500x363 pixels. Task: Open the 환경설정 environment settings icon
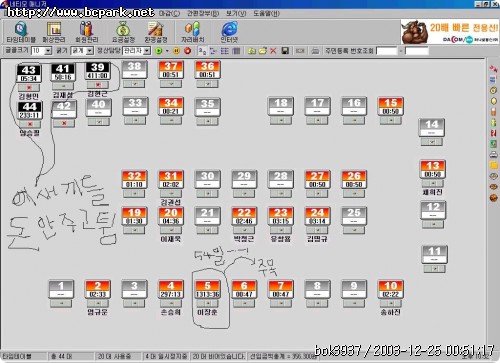[x=155, y=32]
